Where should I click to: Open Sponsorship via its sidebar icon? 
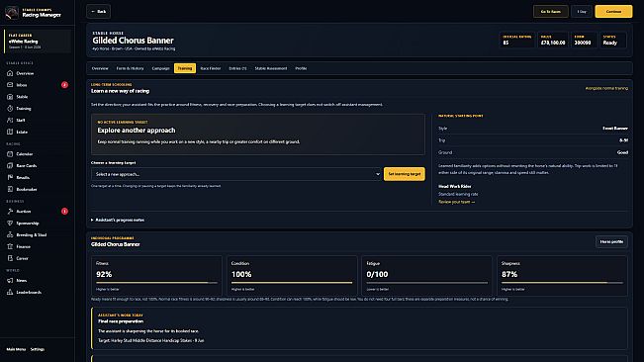click(10, 224)
